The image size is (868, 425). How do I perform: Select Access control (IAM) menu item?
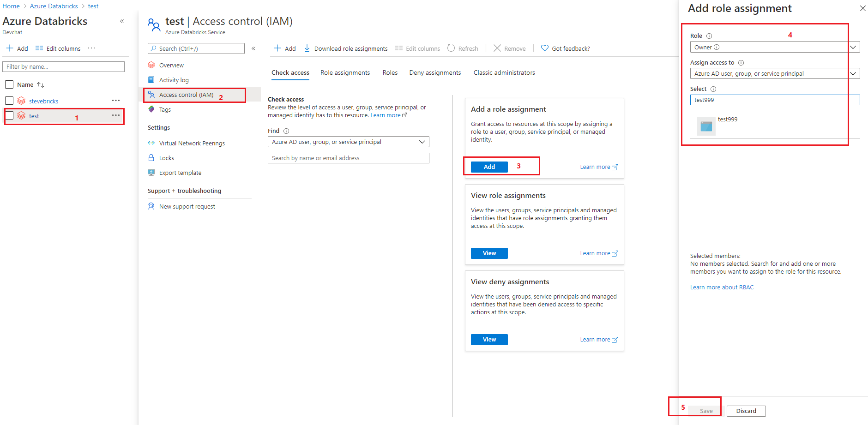point(186,95)
